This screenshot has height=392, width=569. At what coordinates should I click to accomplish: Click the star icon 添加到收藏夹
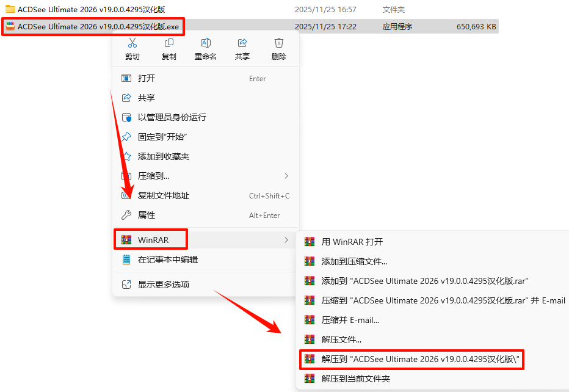tap(126, 156)
